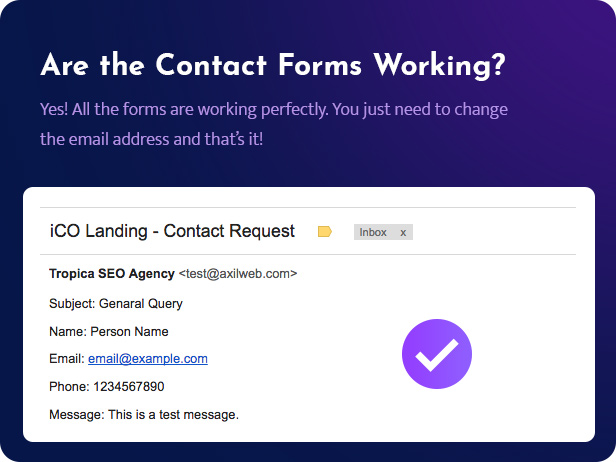Click the Name: Person Name line
616x462 pixels.
(x=109, y=332)
